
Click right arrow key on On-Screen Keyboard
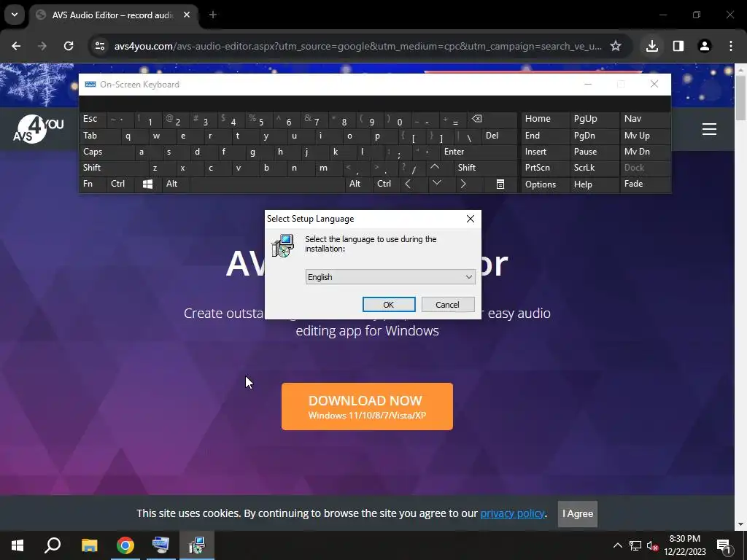463,184
